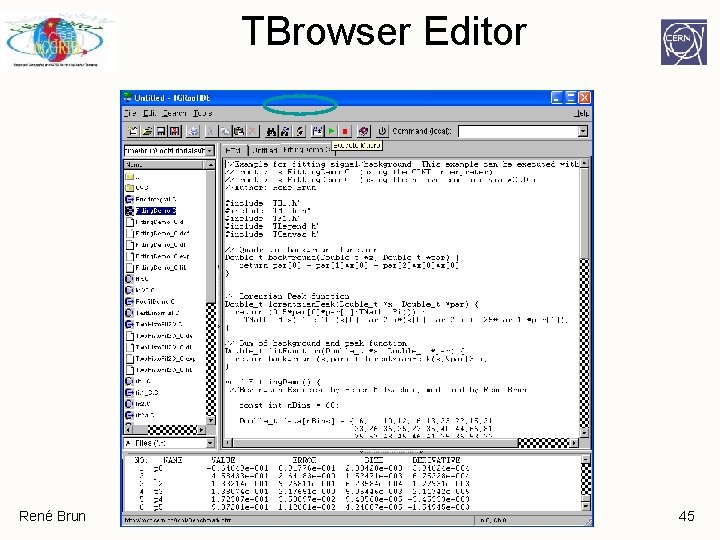
Task: Click the 'const int nBins' code line
Action: click(289, 405)
